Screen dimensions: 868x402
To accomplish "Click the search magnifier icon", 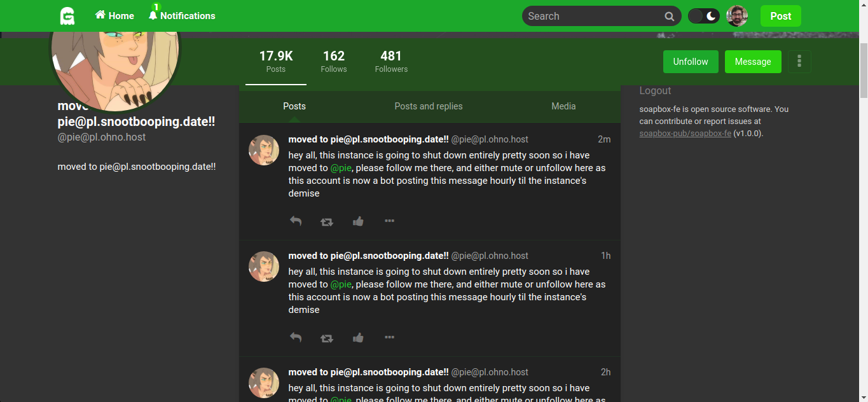I will pyautogui.click(x=669, y=17).
